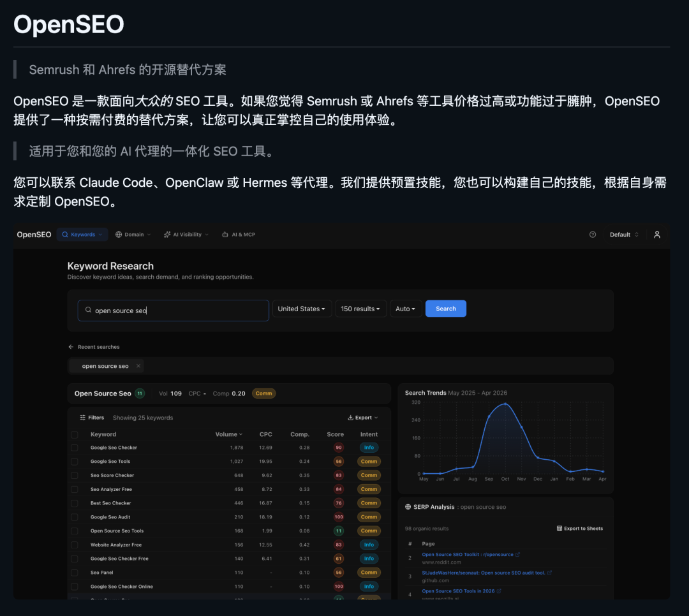Check the Best Seo Checker row checkbox
Viewport: 689px width, 616px height.
click(x=74, y=503)
